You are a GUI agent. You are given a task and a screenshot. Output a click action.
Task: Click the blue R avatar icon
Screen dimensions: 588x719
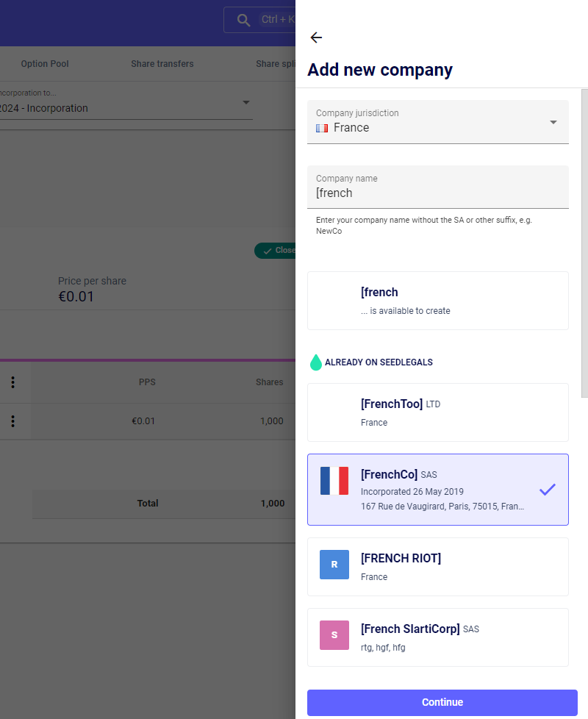click(334, 565)
